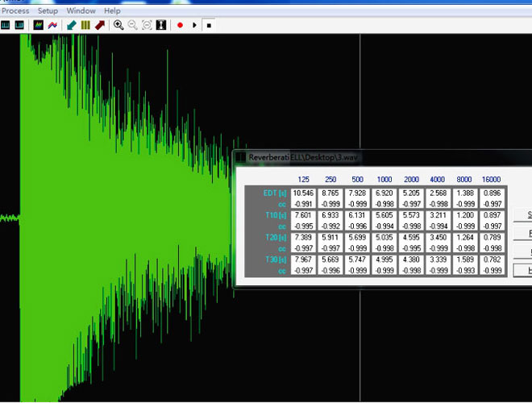Click the olive vertical bars icon
The image size is (532, 403).
tap(85, 25)
